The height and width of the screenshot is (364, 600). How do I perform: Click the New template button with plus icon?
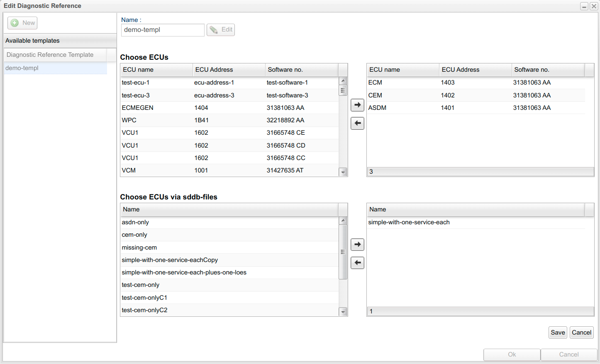[22, 23]
